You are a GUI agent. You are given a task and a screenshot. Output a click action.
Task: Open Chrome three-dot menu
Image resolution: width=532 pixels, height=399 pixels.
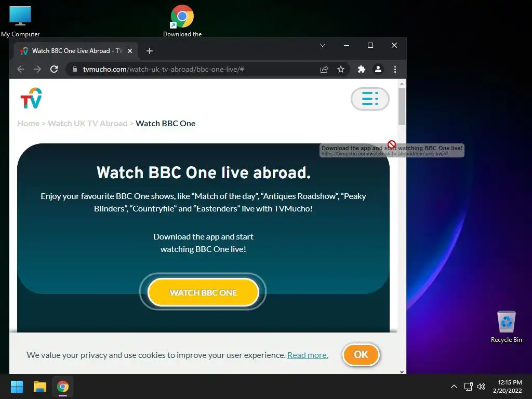pyautogui.click(x=395, y=69)
